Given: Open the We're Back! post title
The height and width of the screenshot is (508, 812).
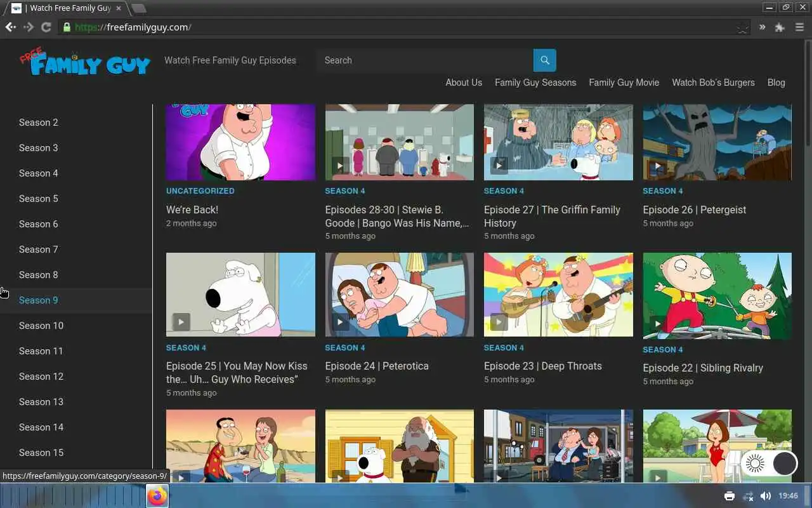Looking at the screenshot, I should (x=192, y=210).
